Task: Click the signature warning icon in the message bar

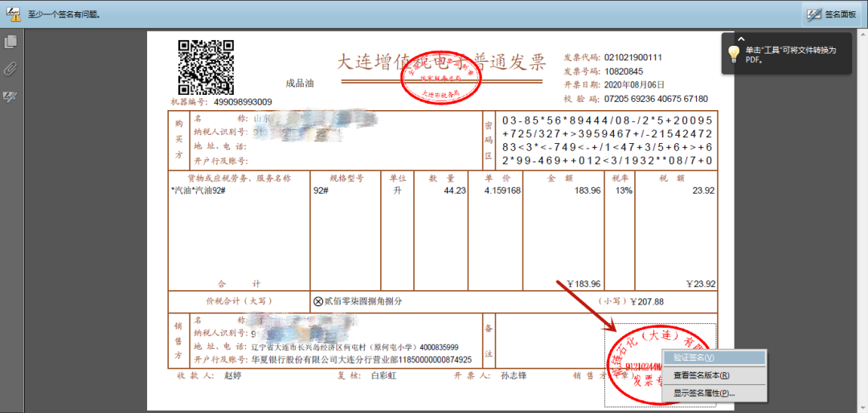Action: (x=14, y=13)
